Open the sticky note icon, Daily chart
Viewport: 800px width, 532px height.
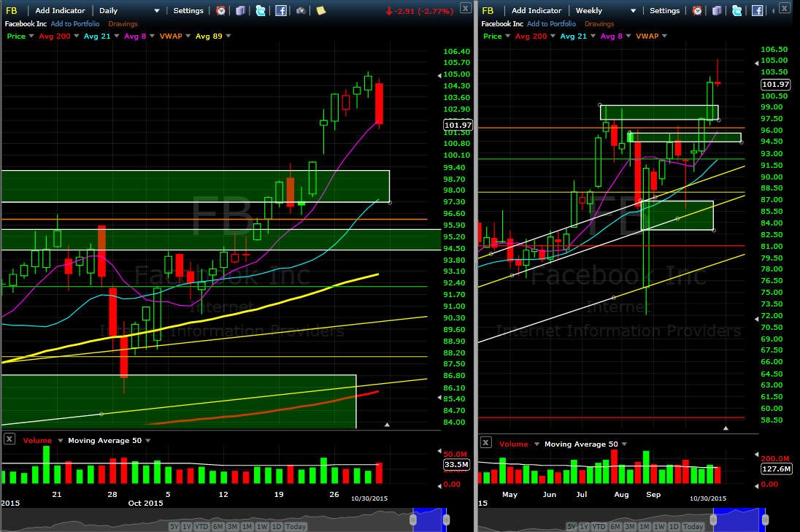pyautogui.click(x=321, y=10)
